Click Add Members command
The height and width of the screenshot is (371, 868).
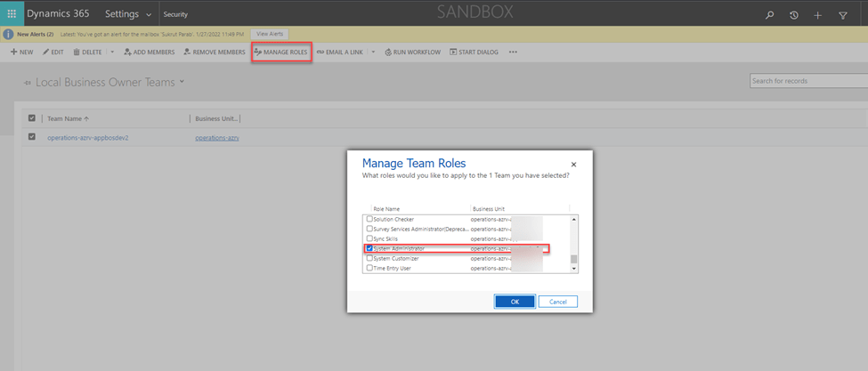click(x=149, y=52)
